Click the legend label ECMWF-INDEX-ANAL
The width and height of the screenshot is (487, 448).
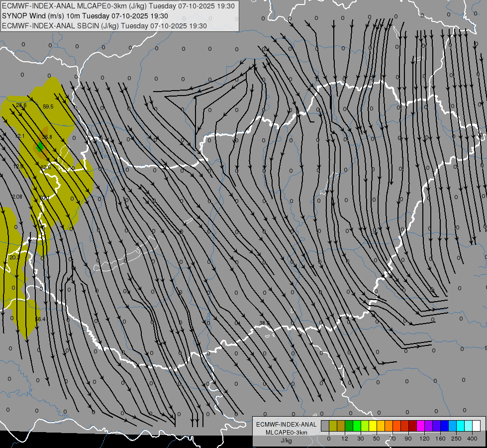point(286,425)
